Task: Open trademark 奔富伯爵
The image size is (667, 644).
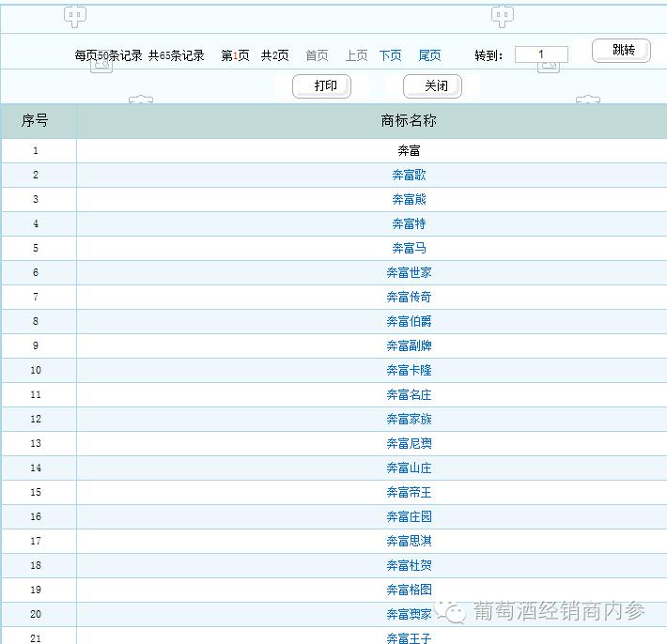Action: (409, 321)
